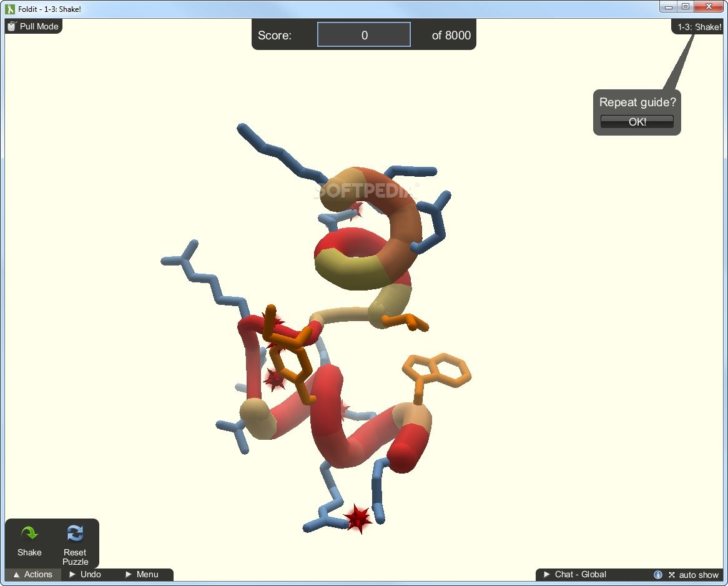The image size is (728, 586).
Task: Click the "Score:" label
Action: [x=275, y=36]
